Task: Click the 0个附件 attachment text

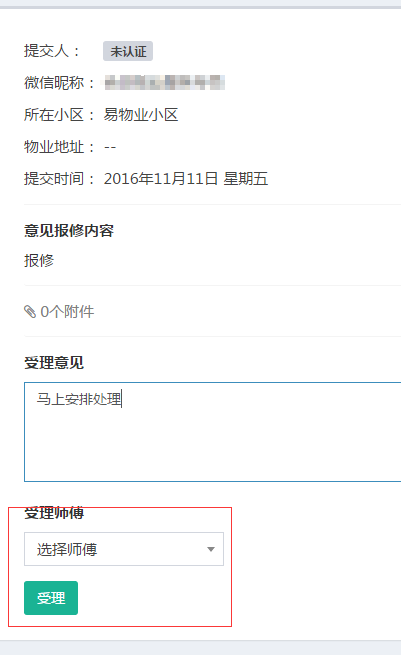Action: [67, 312]
